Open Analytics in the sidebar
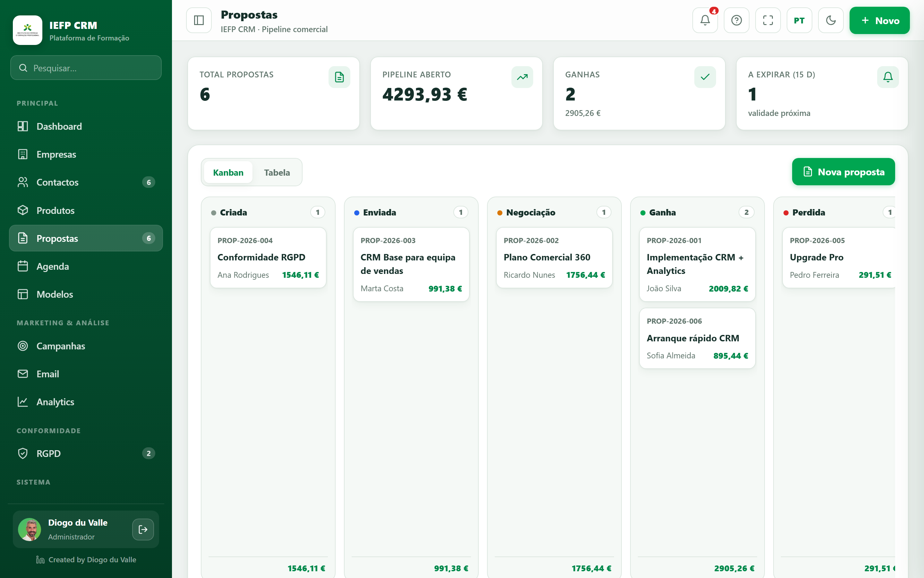 click(x=86, y=402)
